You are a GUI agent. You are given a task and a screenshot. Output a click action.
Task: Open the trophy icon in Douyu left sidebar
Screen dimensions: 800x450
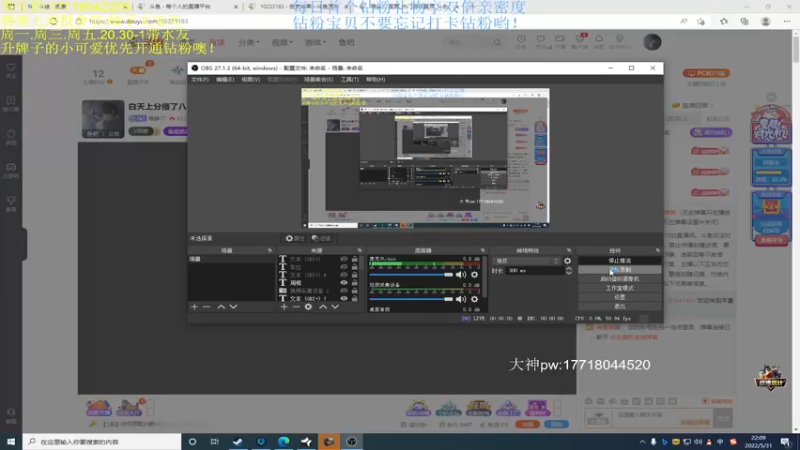tap(11, 203)
